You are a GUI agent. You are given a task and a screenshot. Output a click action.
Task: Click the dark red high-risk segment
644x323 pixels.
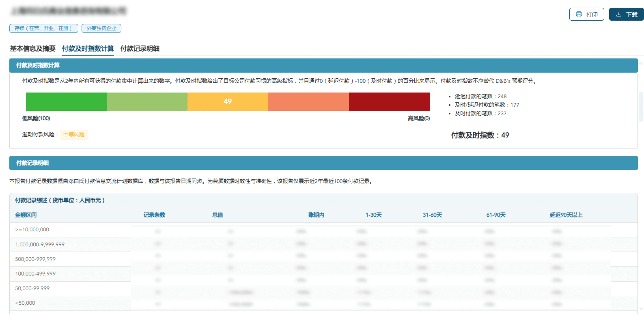389,101
